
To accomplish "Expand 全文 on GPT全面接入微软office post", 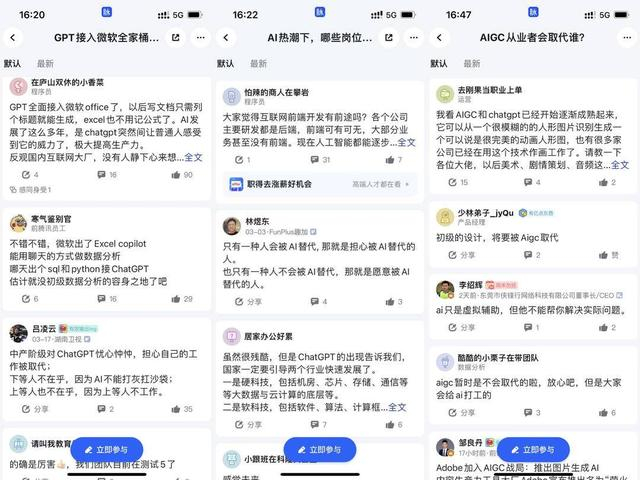I will coord(193,157).
